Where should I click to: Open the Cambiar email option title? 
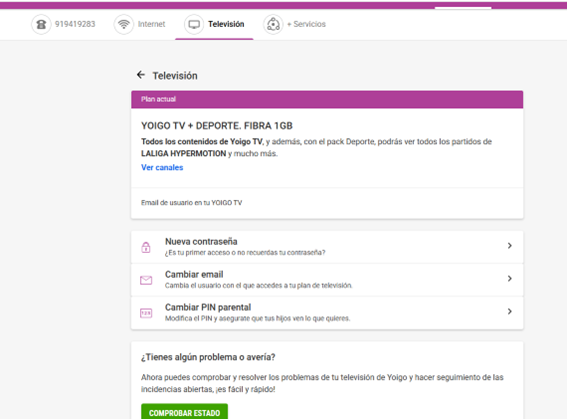(194, 274)
